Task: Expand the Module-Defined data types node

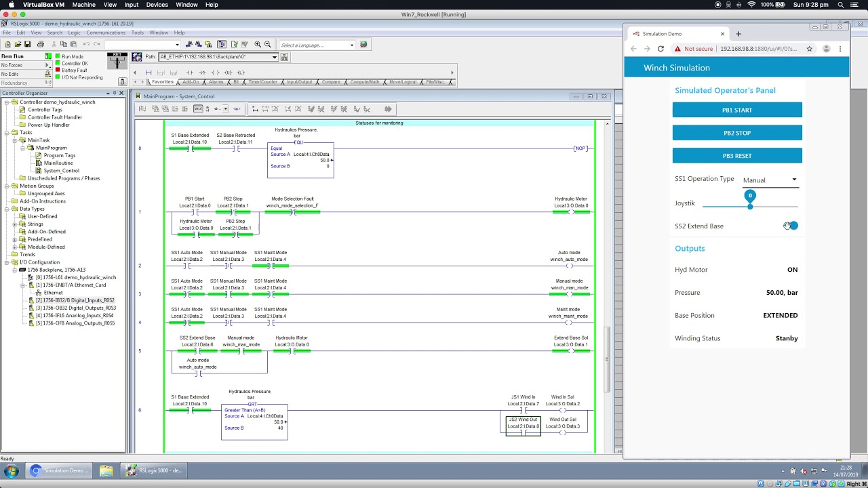Action: point(15,247)
